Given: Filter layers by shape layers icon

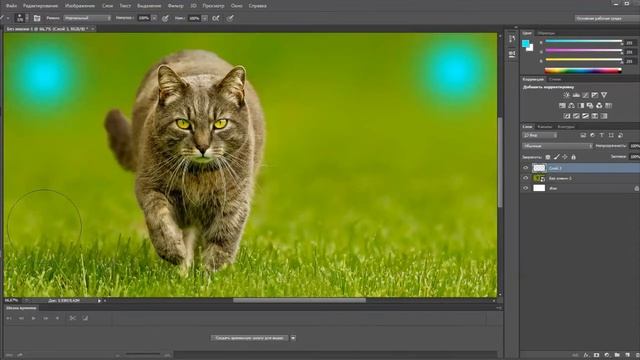Looking at the screenshot, I should click(x=611, y=135).
